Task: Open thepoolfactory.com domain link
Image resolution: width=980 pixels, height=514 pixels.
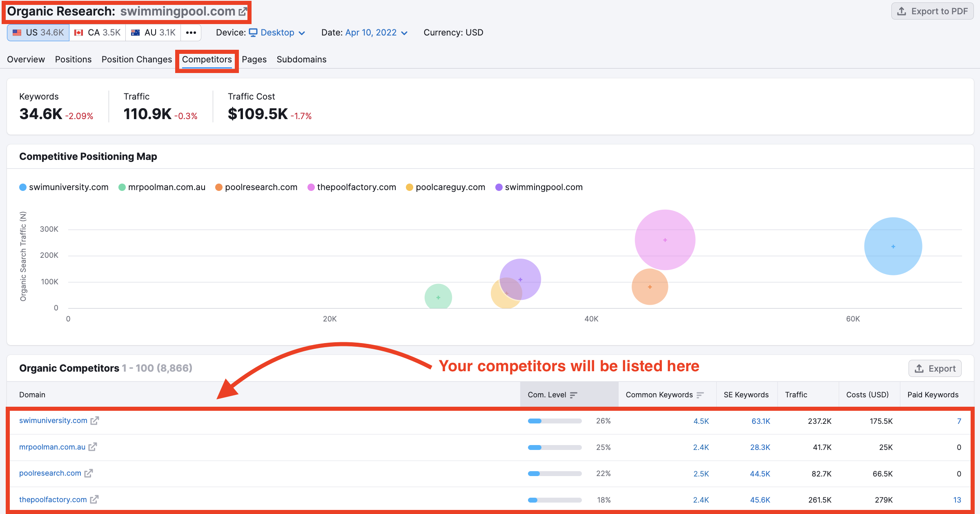Action: 53,500
